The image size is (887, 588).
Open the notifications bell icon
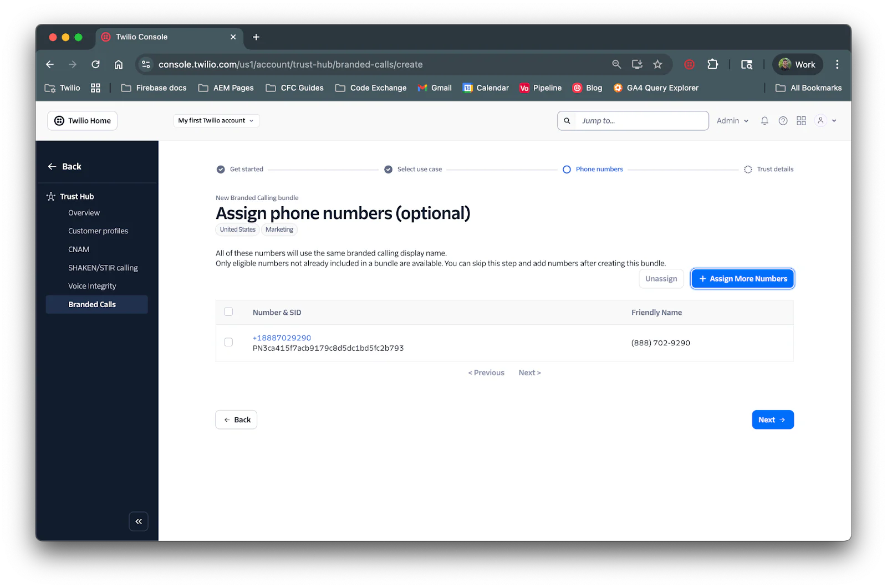pyautogui.click(x=764, y=120)
